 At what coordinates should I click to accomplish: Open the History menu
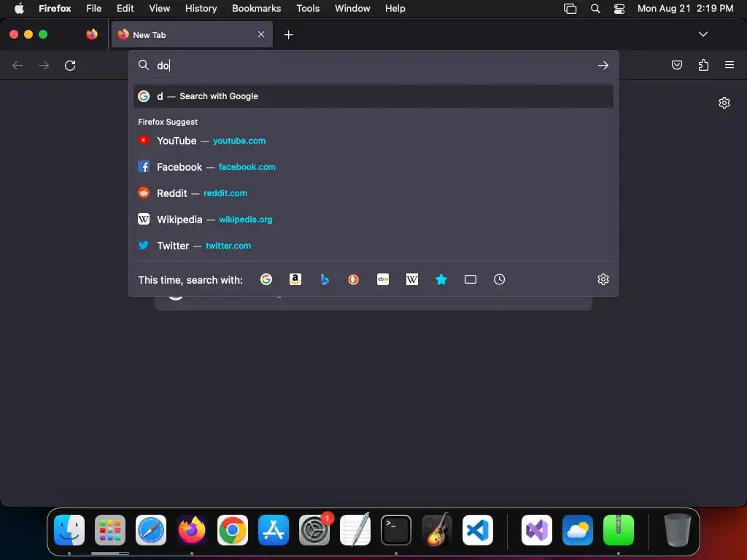click(201, 8)
